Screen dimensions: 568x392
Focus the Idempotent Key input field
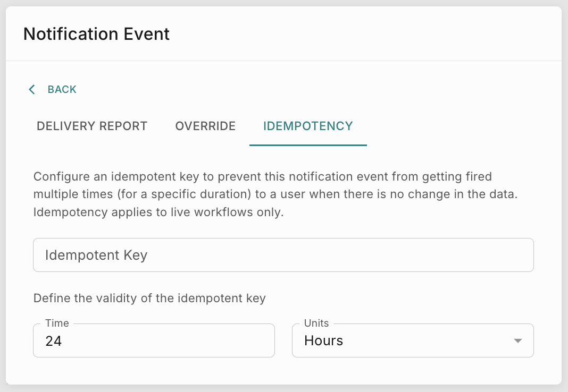point(283,255)
